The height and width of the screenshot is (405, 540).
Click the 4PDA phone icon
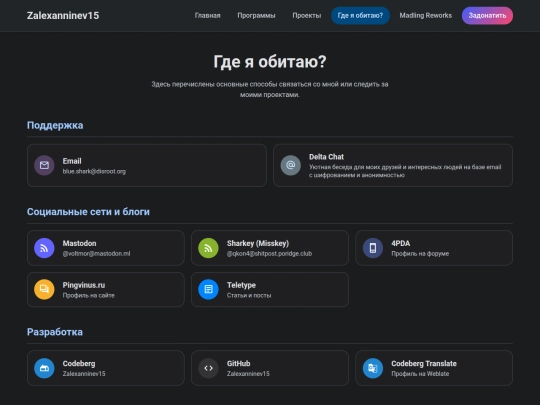coord(373,248)
